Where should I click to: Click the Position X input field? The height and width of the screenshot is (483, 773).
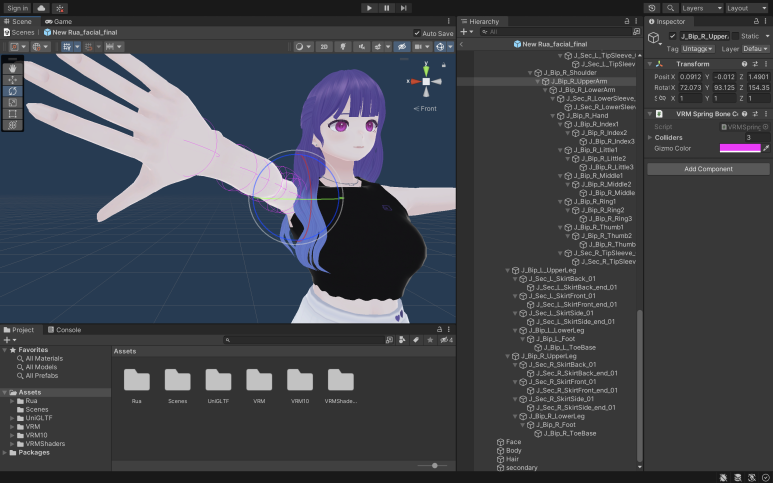point(690,77)
